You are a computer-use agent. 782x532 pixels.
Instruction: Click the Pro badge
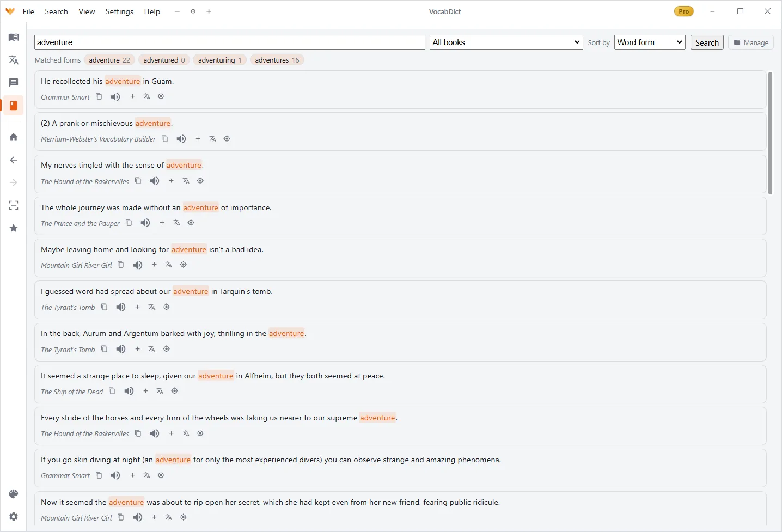pos(683,11)
